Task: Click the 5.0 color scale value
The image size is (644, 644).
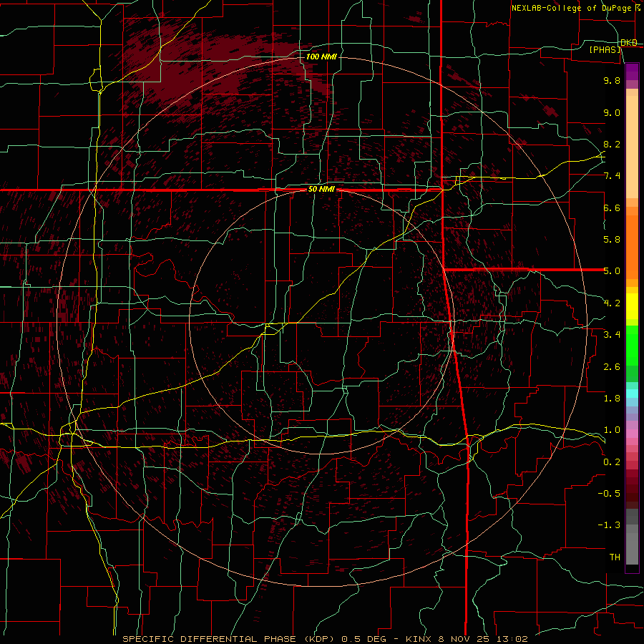Action: pos(612,271)
